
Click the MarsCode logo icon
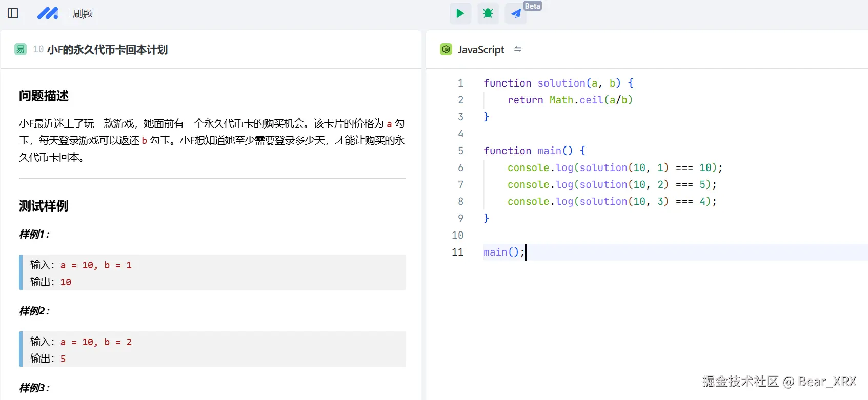coord(48,13)
